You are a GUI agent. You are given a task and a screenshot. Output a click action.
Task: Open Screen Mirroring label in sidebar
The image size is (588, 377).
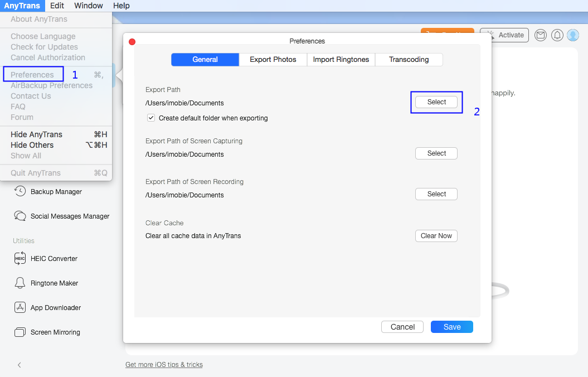click(56, 332)
